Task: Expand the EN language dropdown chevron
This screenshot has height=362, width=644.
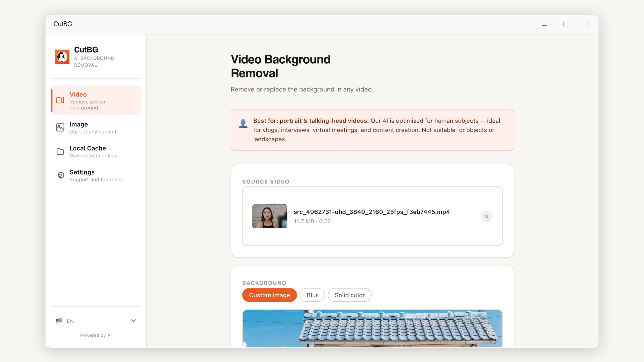Action: [133, 321]
